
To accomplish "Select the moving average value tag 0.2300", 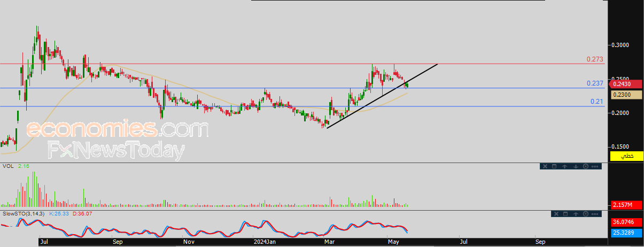I will pos(626,95).
